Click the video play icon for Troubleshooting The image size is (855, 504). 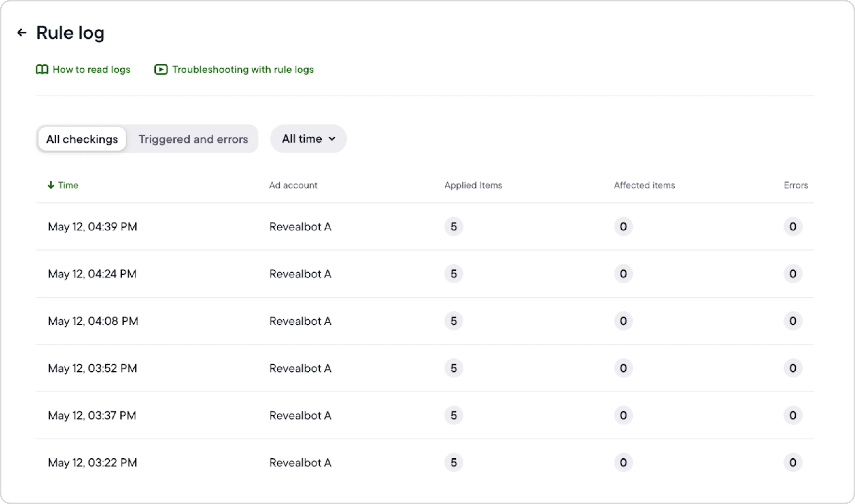pos(161,70)
